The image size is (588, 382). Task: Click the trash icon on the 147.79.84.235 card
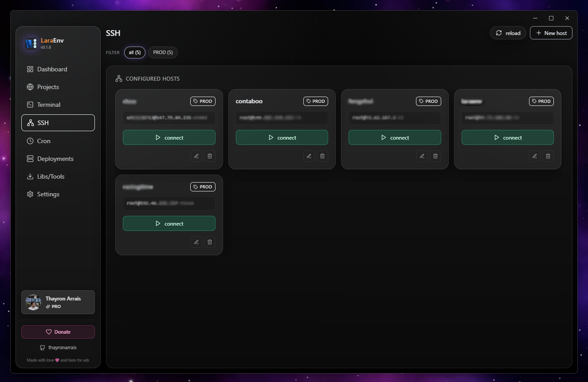pyautogui.click(x=210, y=156)
